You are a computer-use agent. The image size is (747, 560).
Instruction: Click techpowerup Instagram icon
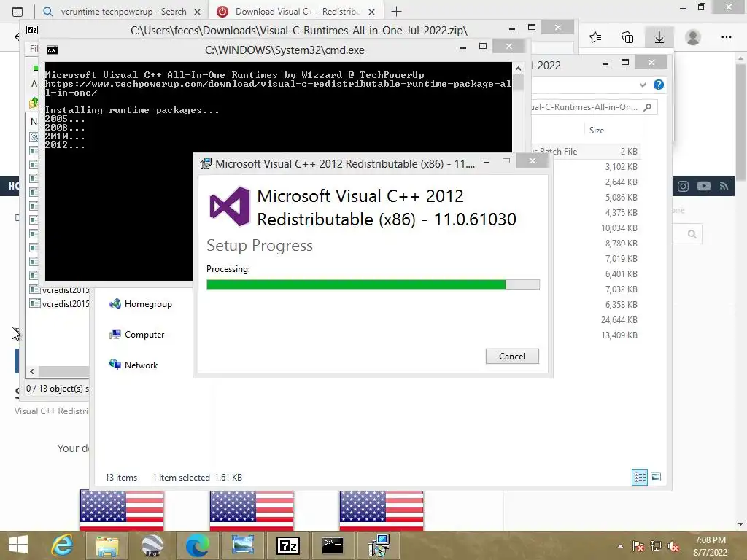[x=683, y=186]
